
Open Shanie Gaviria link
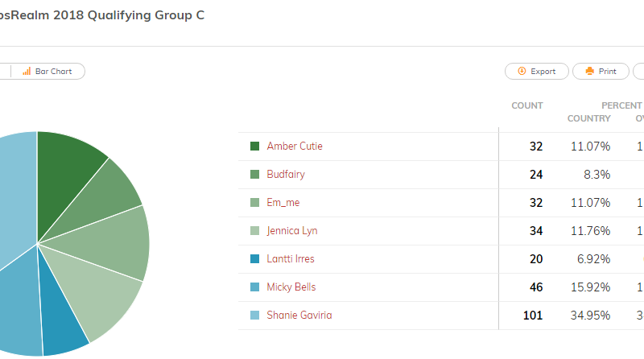(299, 315)
